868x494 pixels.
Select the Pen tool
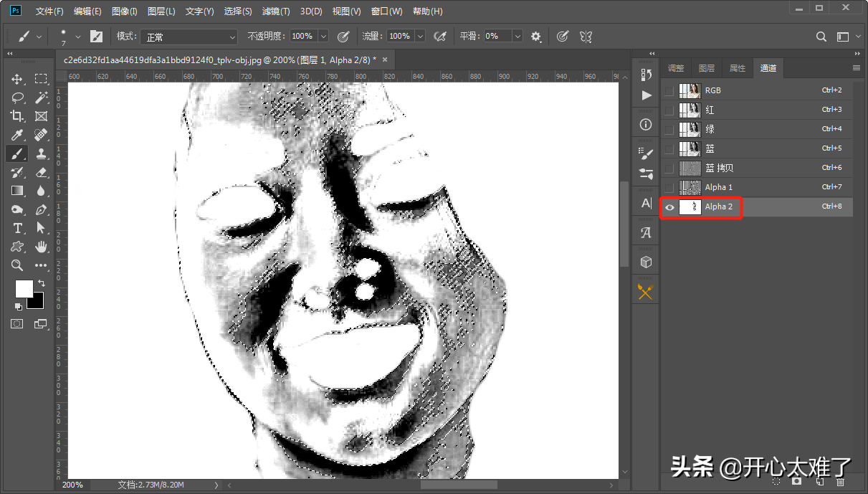41,209
